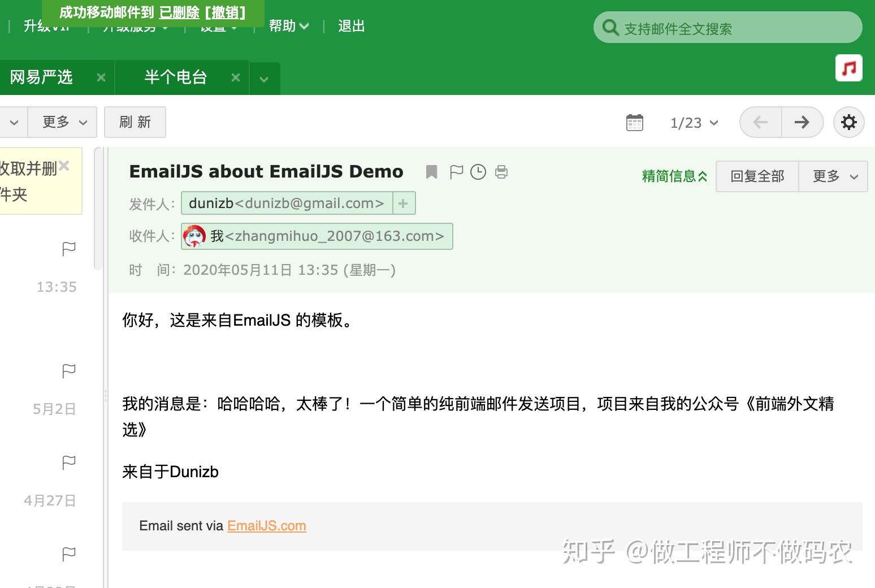Flag the current email subject

(x=457, y=172)
